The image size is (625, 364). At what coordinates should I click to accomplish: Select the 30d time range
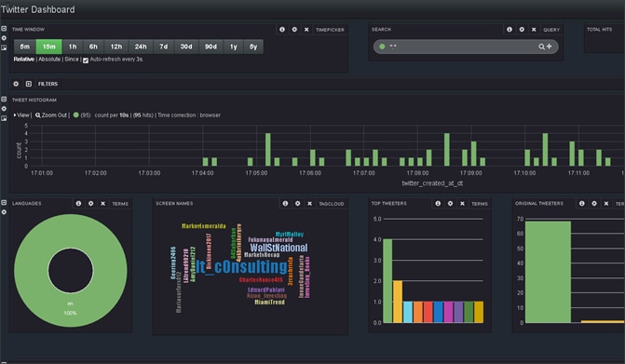click(x=186, y=47)
